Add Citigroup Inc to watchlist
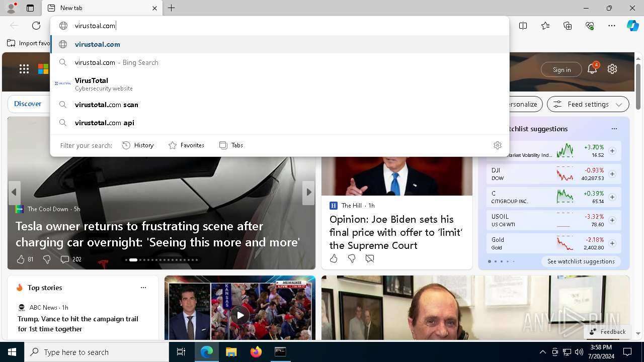Image resolution: width=644 pixels, height=362 pixels. pyautogui.click(x=612, y=197)
